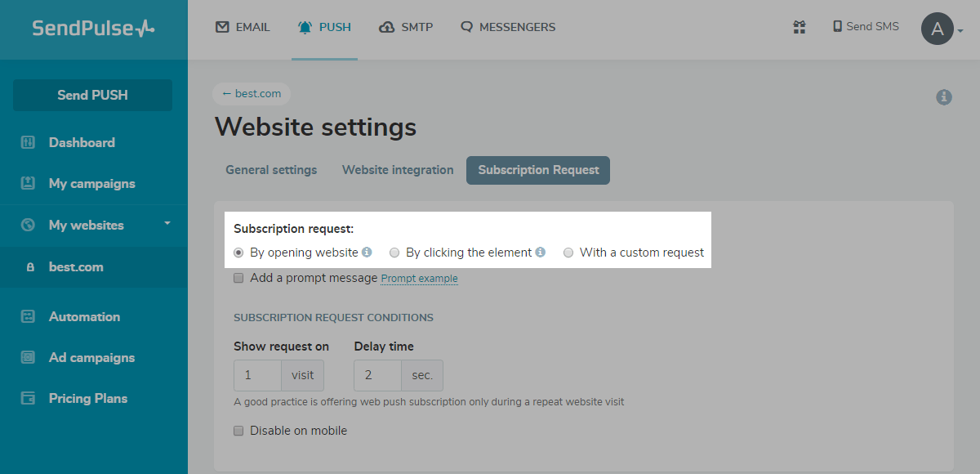Click the Dashboard sidebar icon
Viewport: 980px width, 474px height.
point(29,142)
